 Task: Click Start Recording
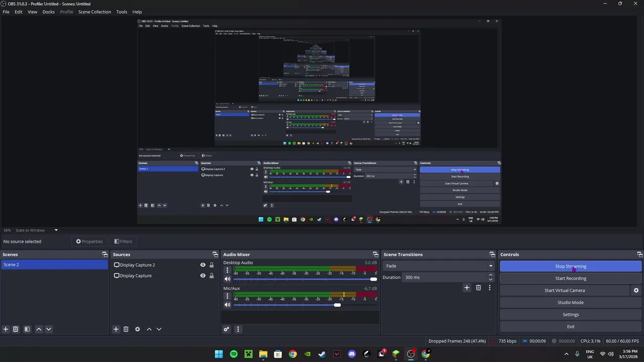click(571, 279)
